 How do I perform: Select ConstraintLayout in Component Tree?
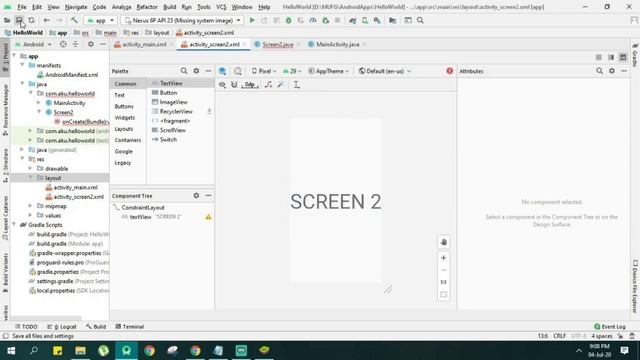click(x=143, y=207)
